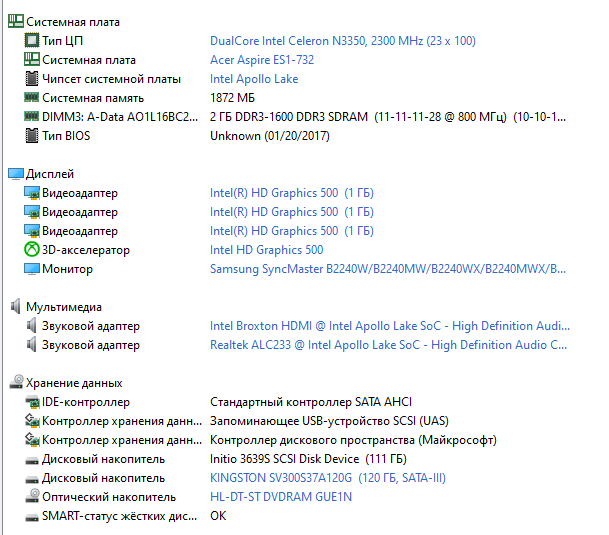
Task: Click the icon beside IDE-контроллер
Action: click(32, 402)
